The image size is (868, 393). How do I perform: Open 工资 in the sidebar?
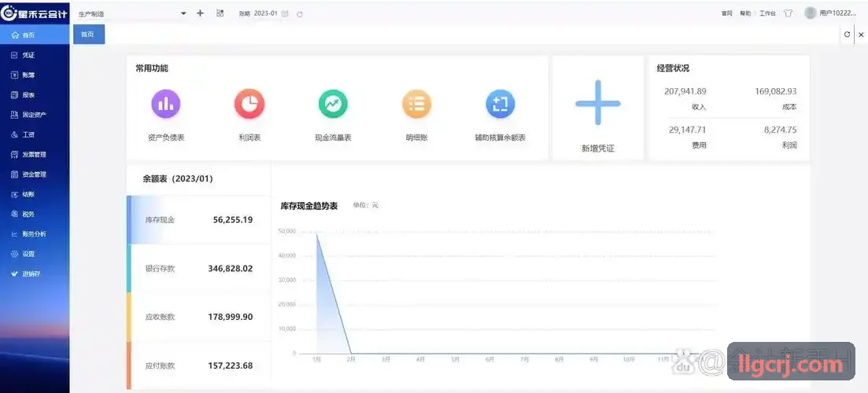tap(35, 135)
